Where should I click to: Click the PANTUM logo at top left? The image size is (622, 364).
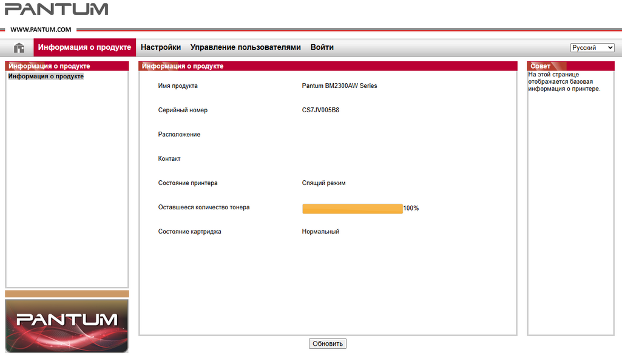tap(56, 10)
